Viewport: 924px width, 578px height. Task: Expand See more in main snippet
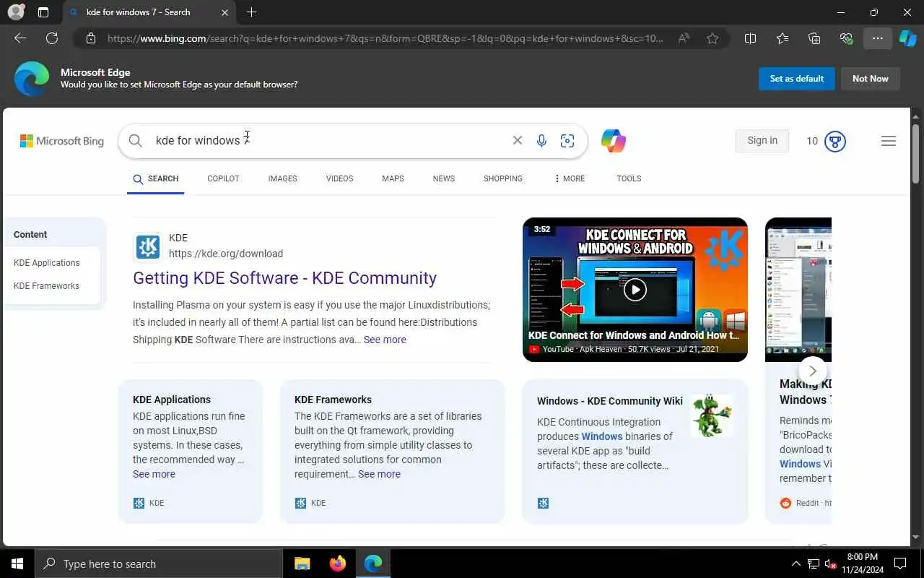[385, 340]
